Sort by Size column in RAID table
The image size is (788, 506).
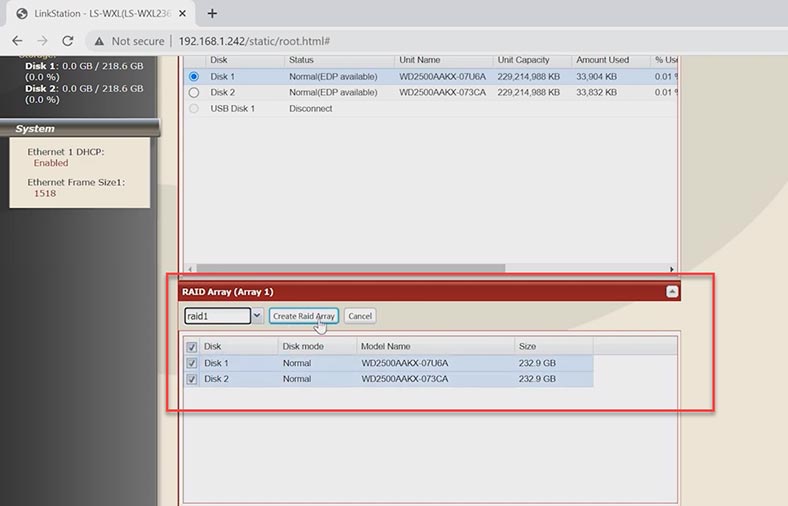coord(554,346)
